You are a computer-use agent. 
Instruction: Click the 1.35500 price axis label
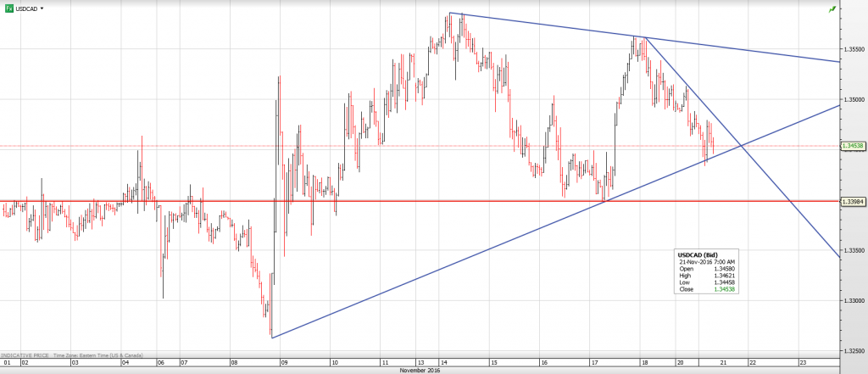tap(854, 49)
